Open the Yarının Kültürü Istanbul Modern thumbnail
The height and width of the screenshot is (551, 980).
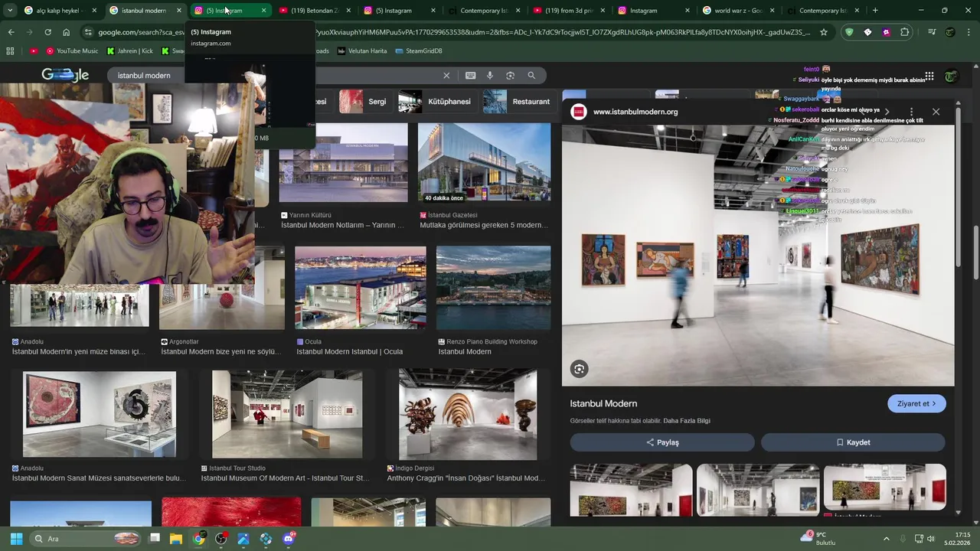point(343,162)
